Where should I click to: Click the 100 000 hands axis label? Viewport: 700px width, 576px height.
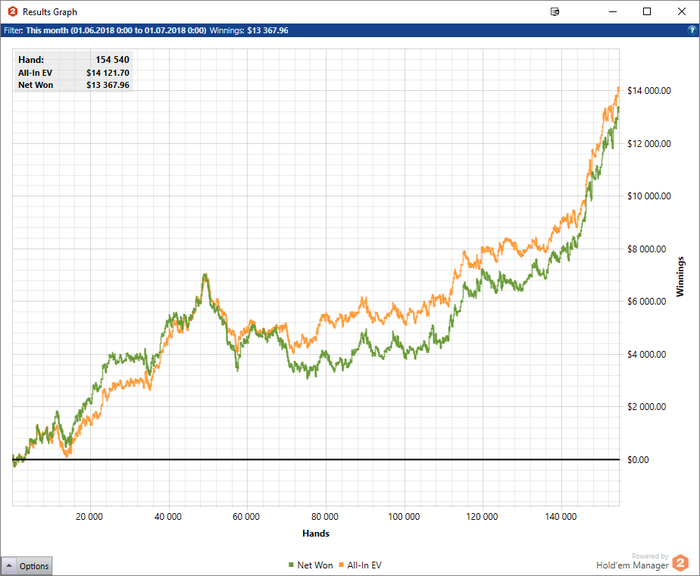coord(404,517)
